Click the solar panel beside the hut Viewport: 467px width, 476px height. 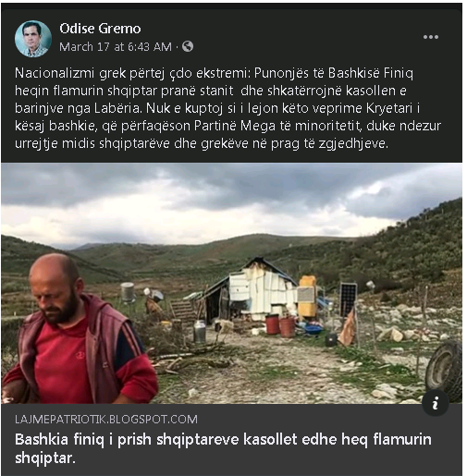tap(349, 299)
